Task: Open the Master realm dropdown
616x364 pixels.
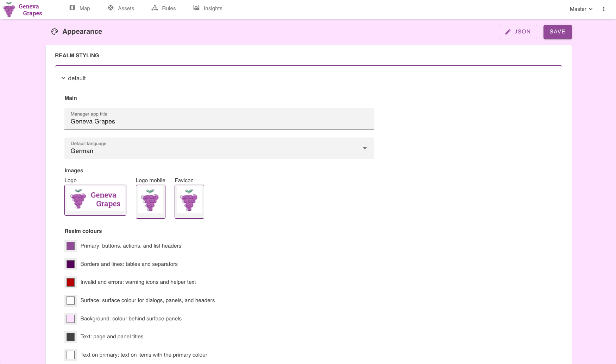Action: coord(581,9)
